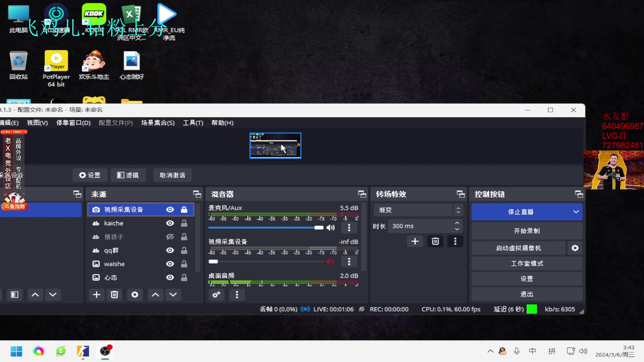
Task: Add a new source with the plus icon
Action: pyautogui.click(x=97, y=295)
